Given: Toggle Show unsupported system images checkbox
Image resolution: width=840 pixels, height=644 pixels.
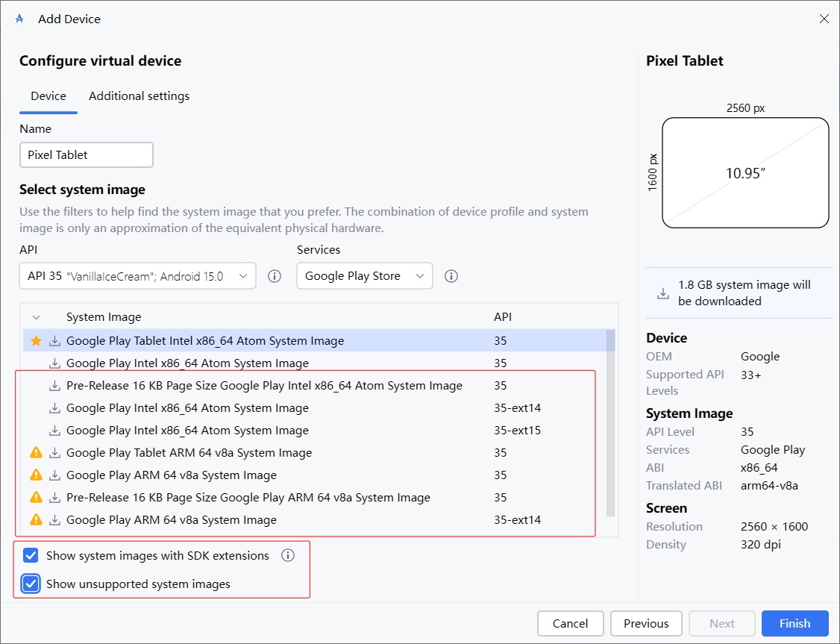Looking at the screenshot, I should (31, 584).
